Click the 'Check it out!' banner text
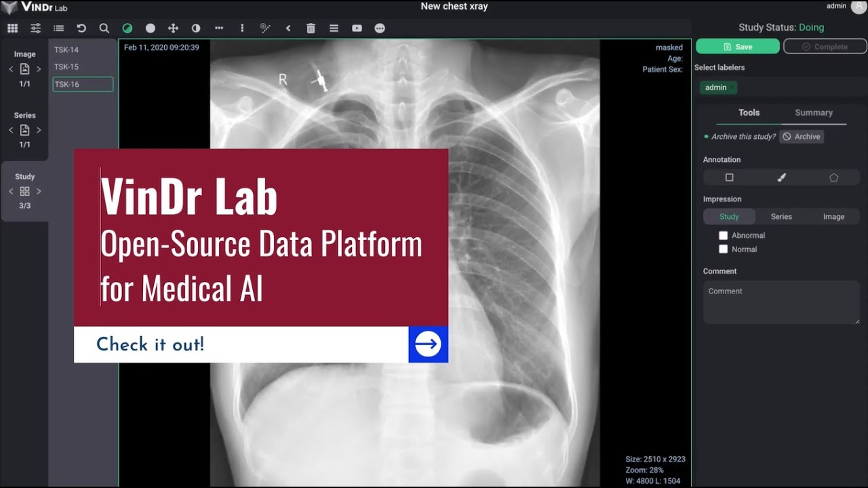The width and height of the screenshot is (868, 488). tap(150, 344)
